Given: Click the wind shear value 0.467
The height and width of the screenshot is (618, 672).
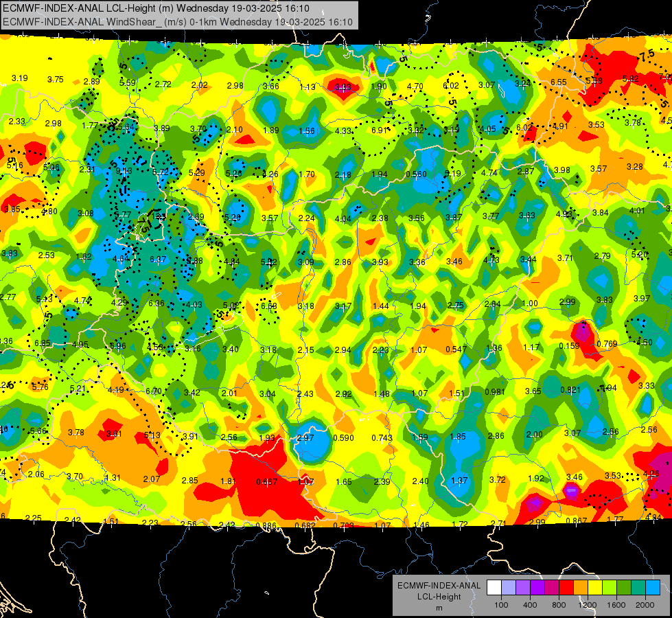Looking at the screenshot, I should (266, 482).
